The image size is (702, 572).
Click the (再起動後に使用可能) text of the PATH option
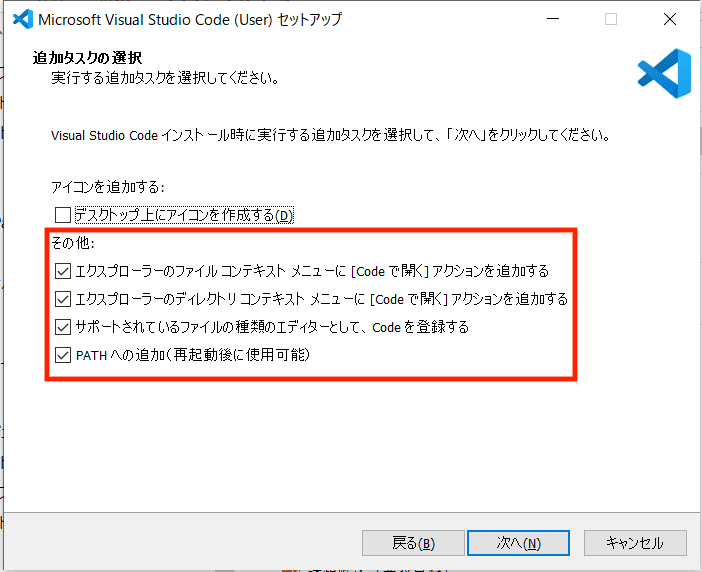[x=253, y=355]
